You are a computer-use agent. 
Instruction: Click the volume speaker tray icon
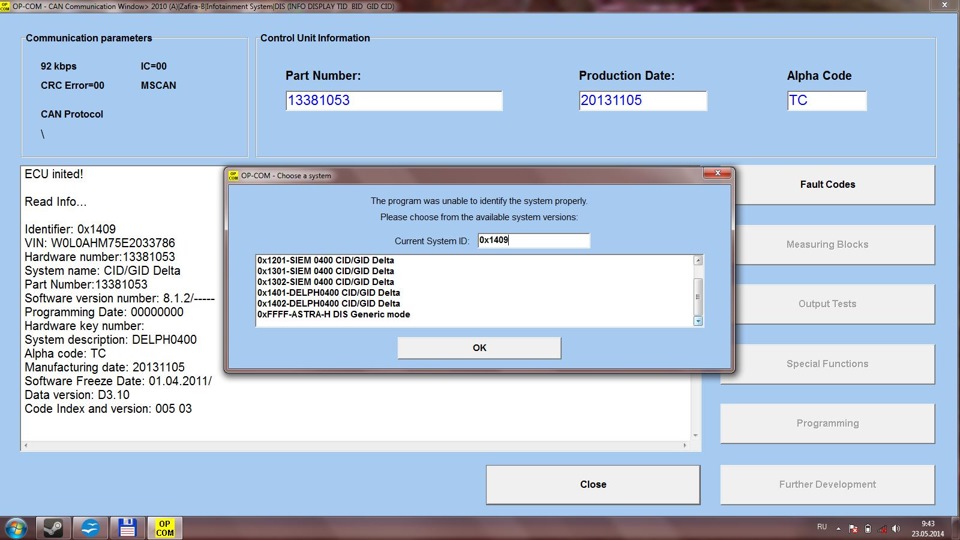[896, 528]
